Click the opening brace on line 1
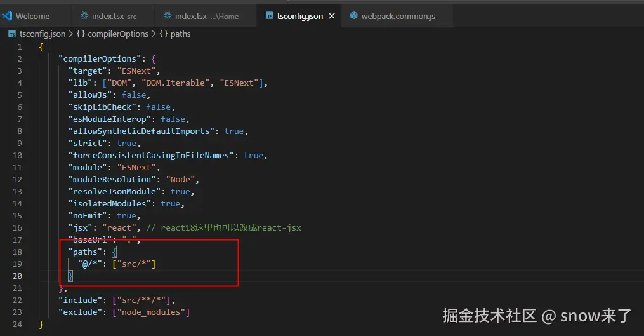 (41, 47)
